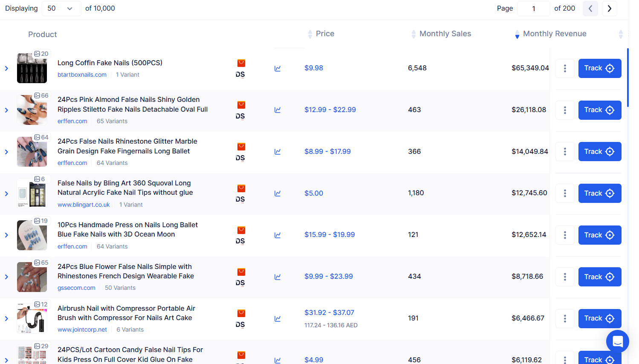Expand the Blue Flower False Nails row
Screen dimensions: 639x364
6,277
